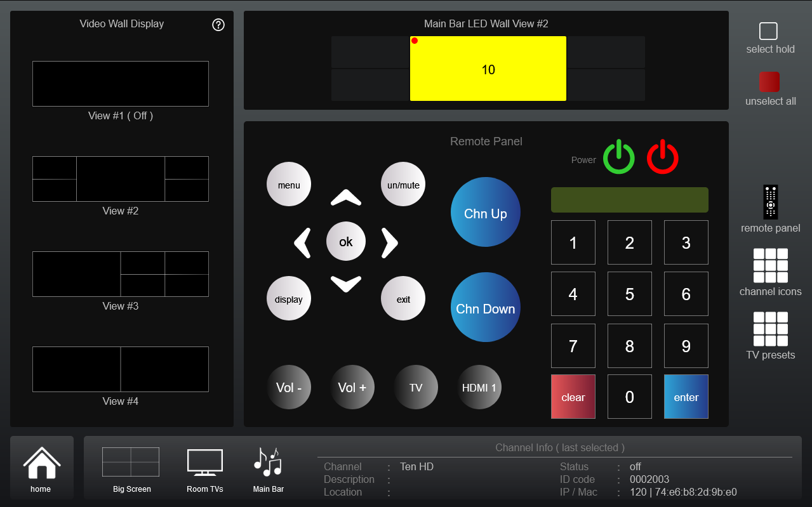The width and height of the screenshot is (812, 507).
Task: Click the display remote button
Action: (289, 298)
